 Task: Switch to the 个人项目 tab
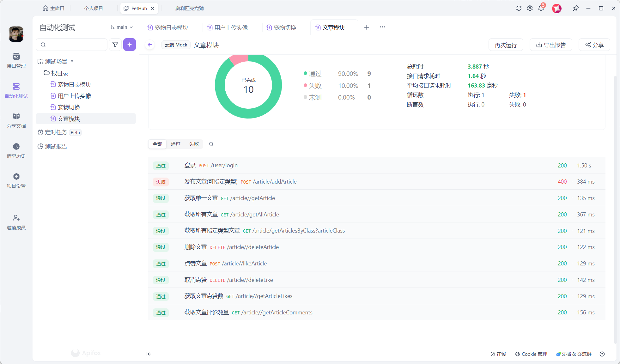[x=94, y=8]
